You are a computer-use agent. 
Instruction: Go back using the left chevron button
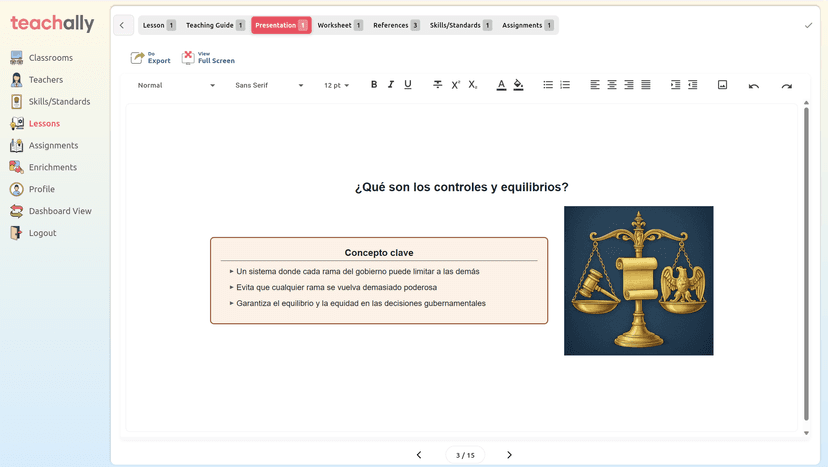coord(123,25)
